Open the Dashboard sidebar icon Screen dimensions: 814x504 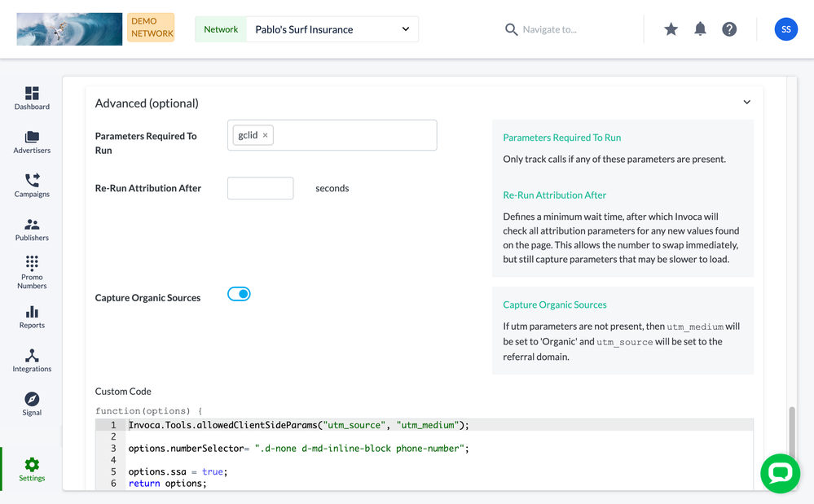(32, 98)
